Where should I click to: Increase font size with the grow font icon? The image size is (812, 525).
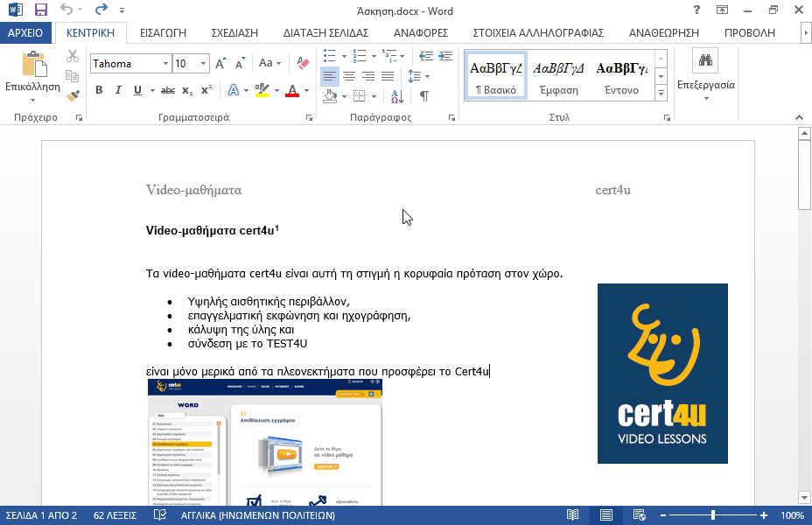pyautogui.click(x=220, y=63)
